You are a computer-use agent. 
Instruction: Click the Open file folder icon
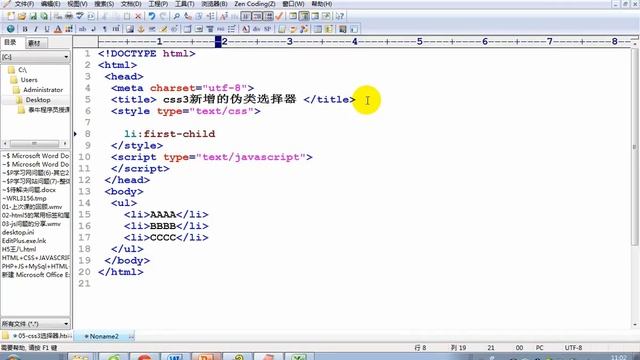pos(22,16)
